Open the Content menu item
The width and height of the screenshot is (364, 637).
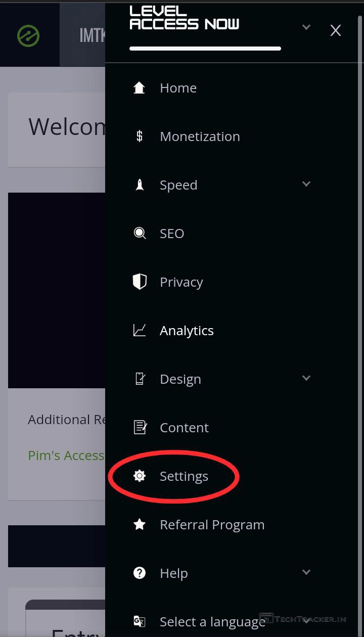(x=184, y=428)
